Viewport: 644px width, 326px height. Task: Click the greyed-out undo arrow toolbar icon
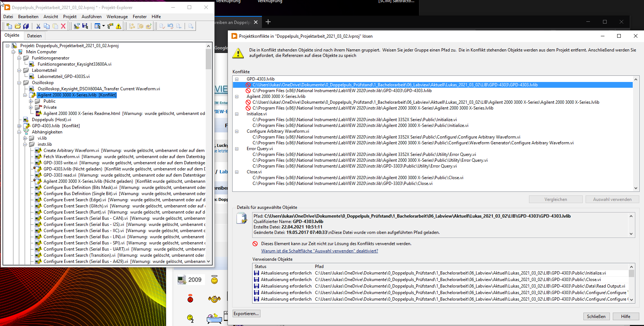point(170,26)
